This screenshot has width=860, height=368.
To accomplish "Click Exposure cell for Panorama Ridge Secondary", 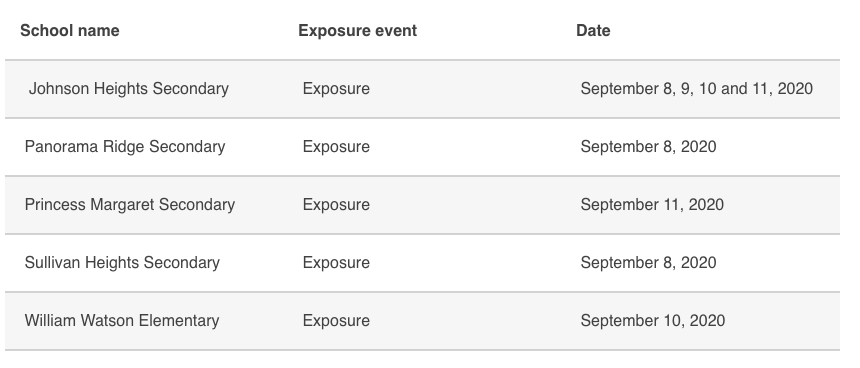I will coord(336,147).
